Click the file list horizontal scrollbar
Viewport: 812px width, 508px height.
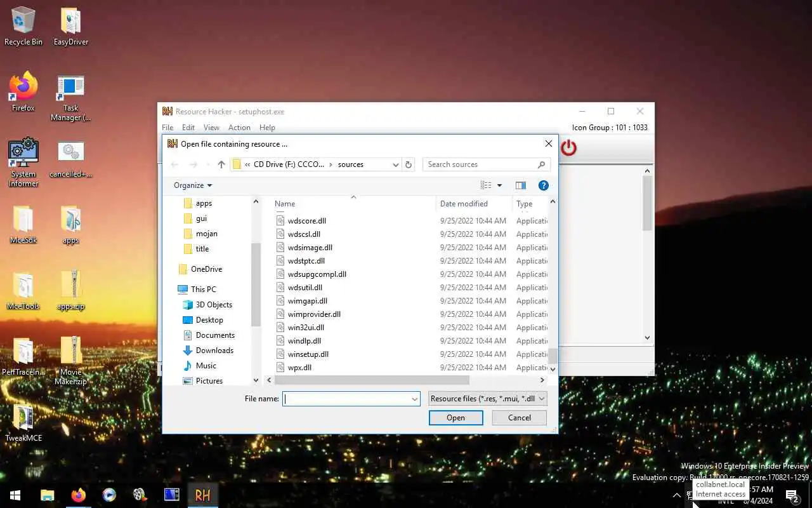pos(372,380)
